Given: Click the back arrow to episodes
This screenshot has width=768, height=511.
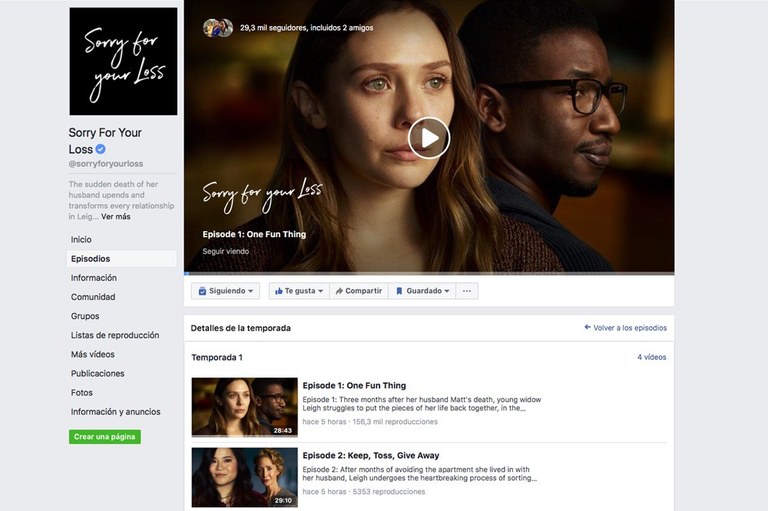Looking at the screenshot, I should click(588, 328).
